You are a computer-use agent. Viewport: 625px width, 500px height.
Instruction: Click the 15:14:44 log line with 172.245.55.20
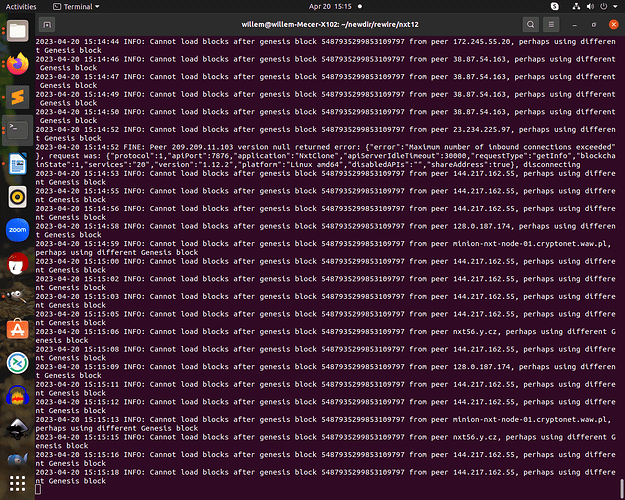tap(325, 46)
